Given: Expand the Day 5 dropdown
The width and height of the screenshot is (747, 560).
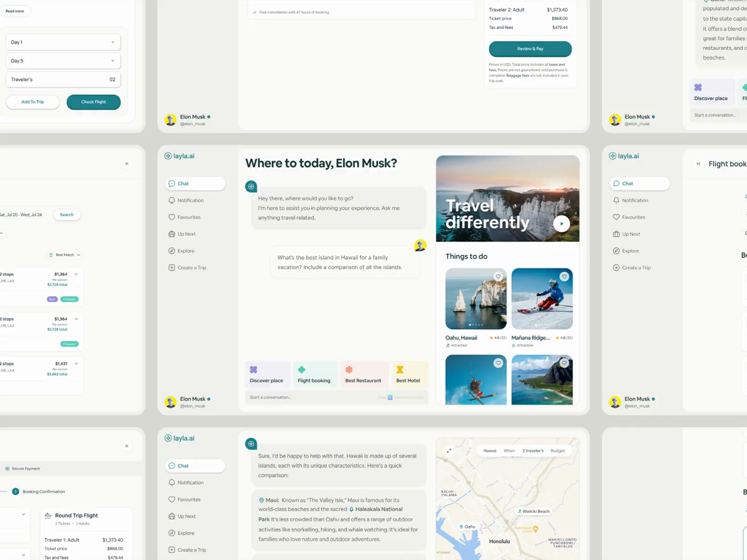Looking at the screenshot, I should click(x=113, y=61).
